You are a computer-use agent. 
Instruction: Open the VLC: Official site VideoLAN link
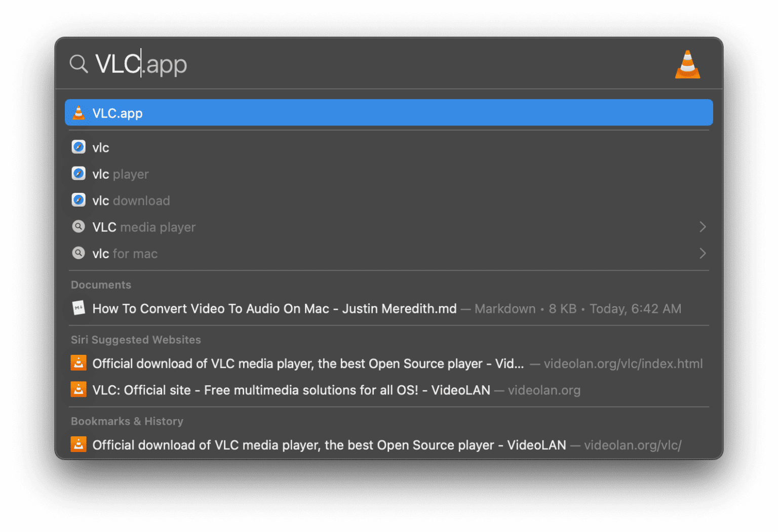291,390
